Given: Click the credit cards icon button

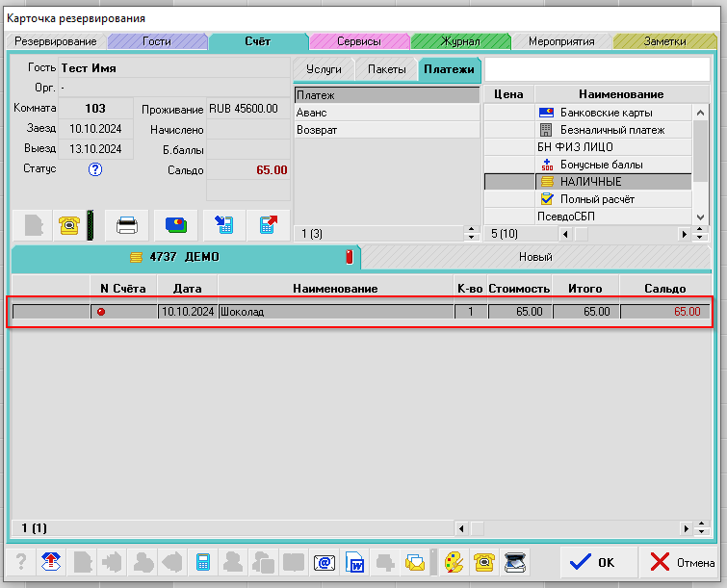Looking at the screenshot, I should (175, 225).
